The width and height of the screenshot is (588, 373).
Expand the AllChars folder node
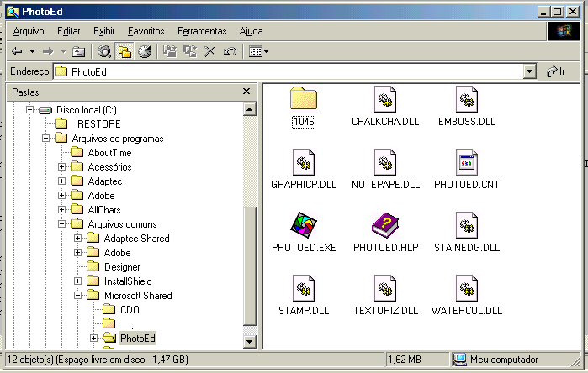(x=62, y=210)
